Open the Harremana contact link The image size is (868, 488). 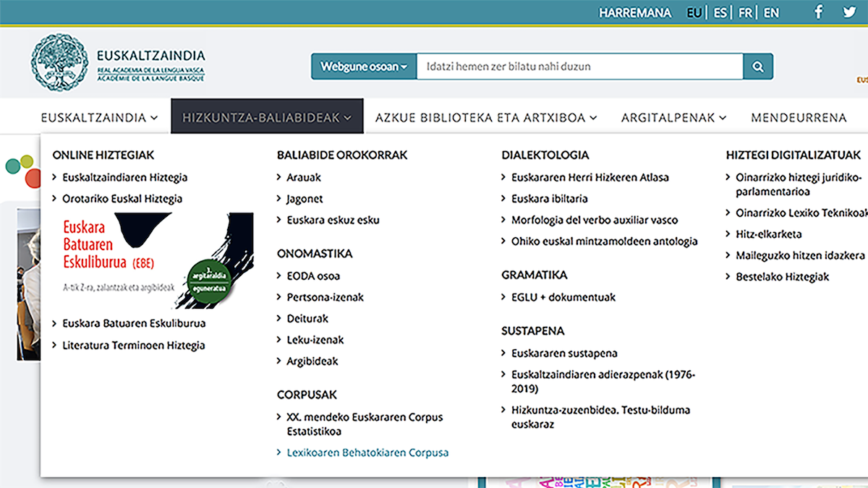634,13
